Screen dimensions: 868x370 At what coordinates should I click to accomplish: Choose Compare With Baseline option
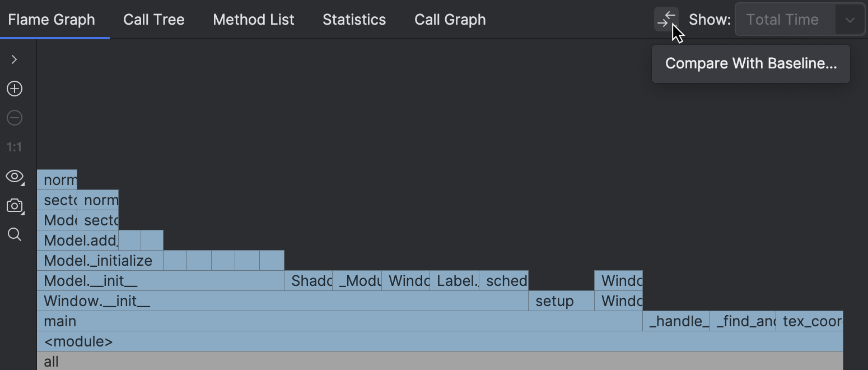pyautogui.click(x=750, y=63)
